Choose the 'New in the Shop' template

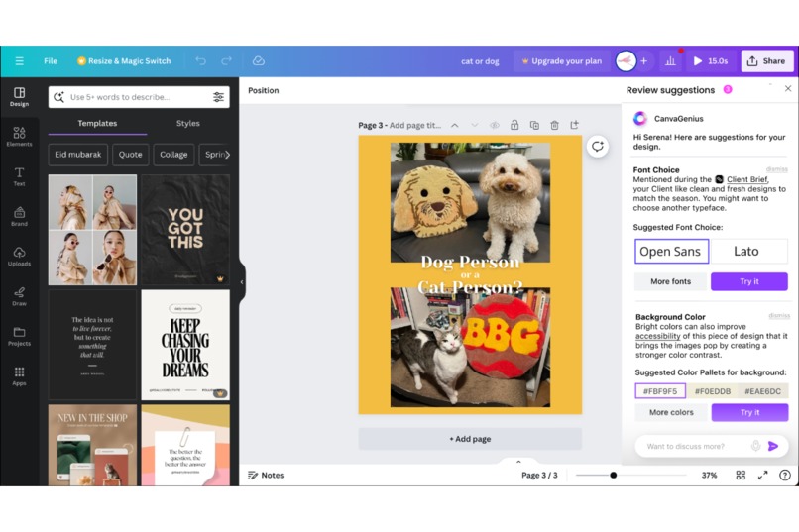(92, 445)
